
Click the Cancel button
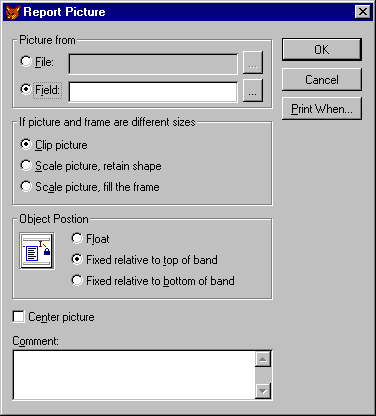pyautogui.click(x=322, y=80)
